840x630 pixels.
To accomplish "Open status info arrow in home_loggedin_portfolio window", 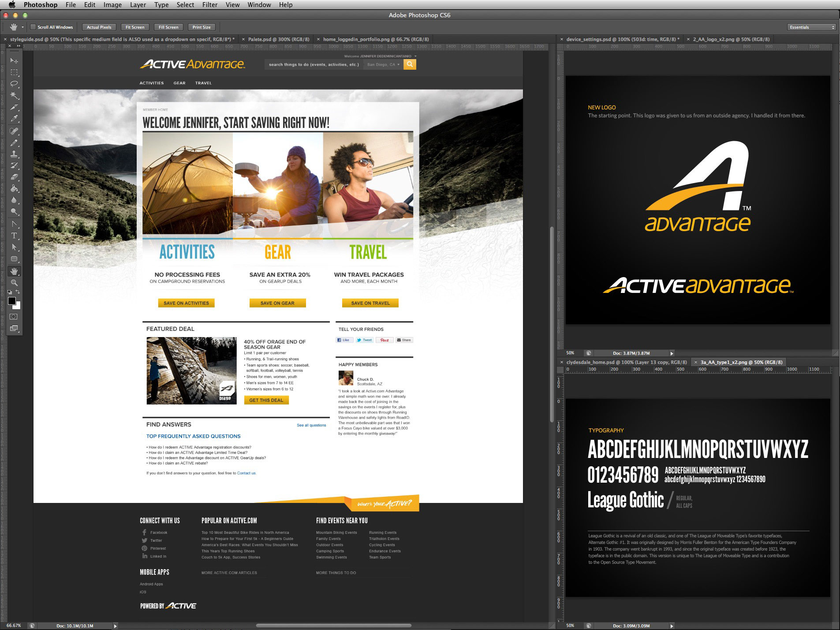I will (116, 626).
